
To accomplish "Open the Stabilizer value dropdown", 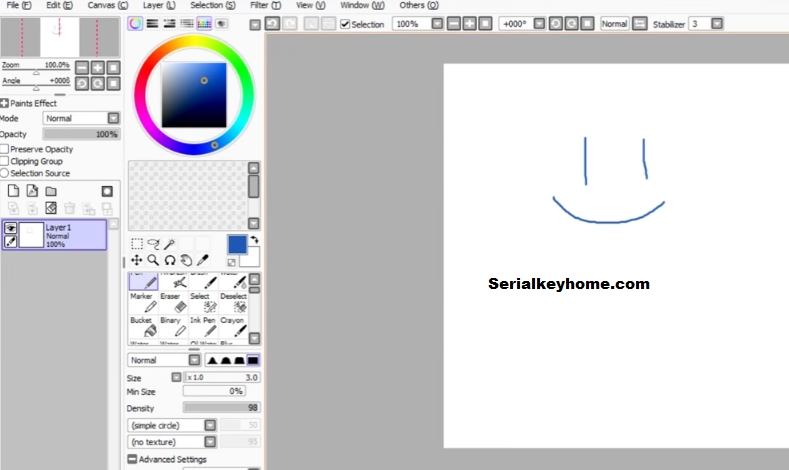I will click(x=717, y=24).
